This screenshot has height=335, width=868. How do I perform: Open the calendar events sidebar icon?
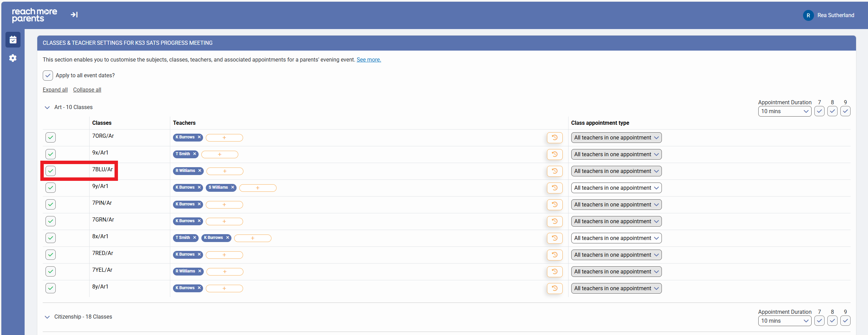click(x=13, y=40)
